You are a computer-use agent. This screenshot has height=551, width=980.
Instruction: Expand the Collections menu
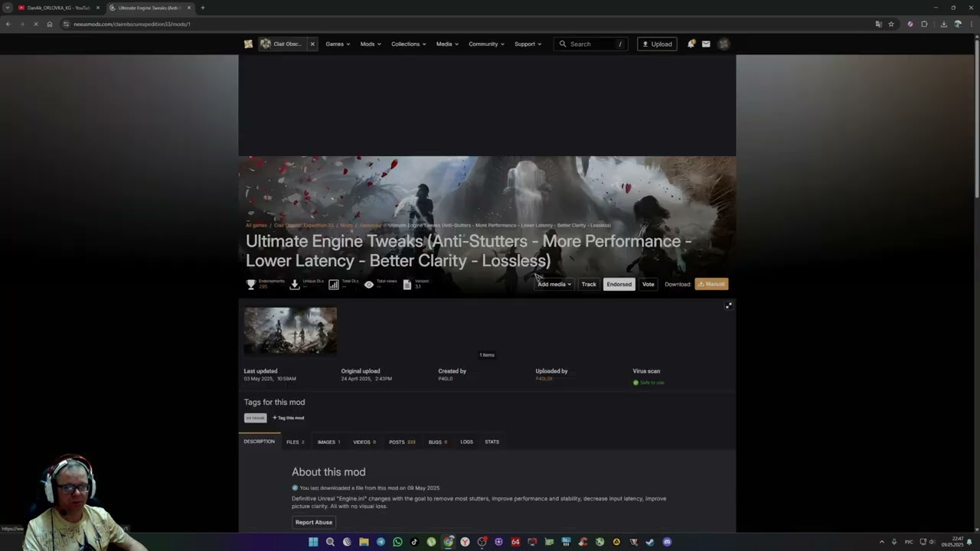tap(409, 44)
